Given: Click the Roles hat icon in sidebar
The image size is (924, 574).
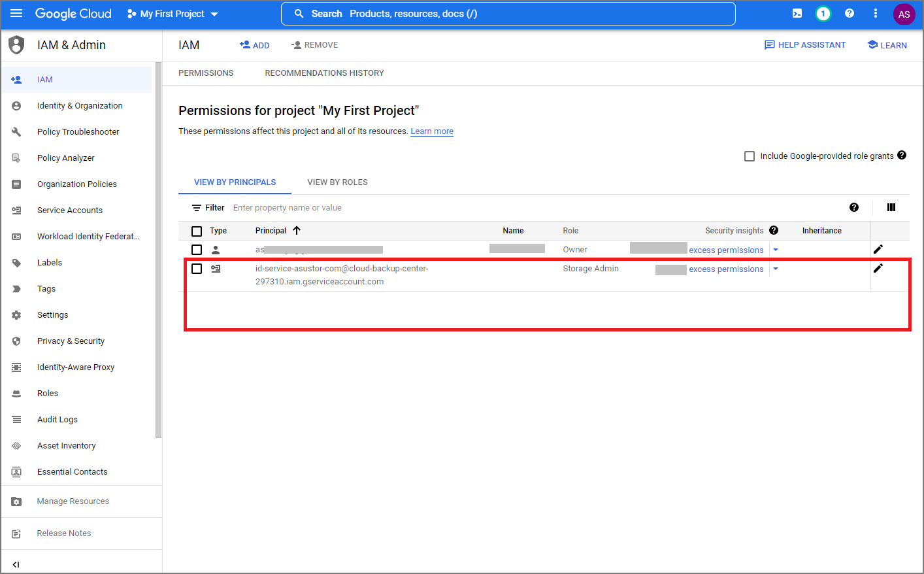Looking at the screenshot, I should (16, 393).
